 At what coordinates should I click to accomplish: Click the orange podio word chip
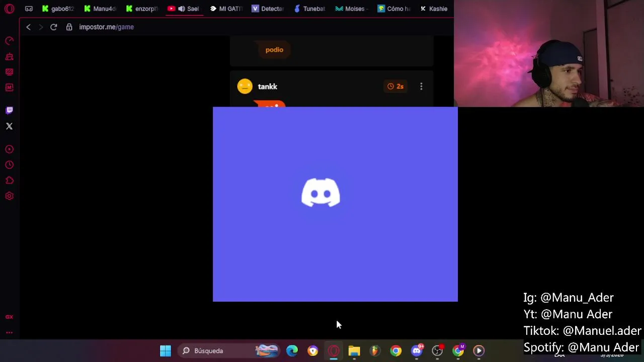tap(274, 50)
